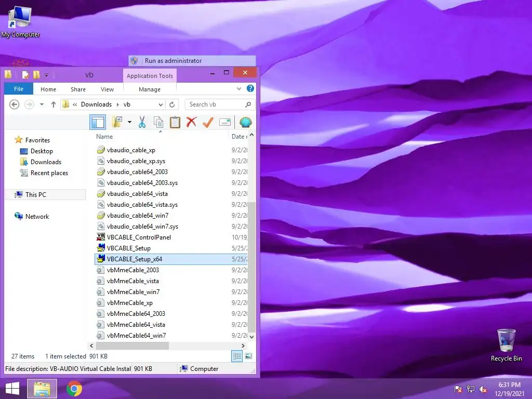The image size is (532, 399).
Task: Expand the ribbon with the chevron
Action: pyautogui.click(x=239, y=89)
